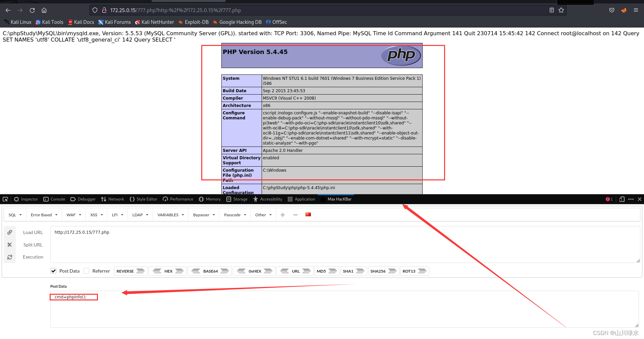This screenshot has height=339, width=644.
Task: Toggle reader view icon in address bar
Action: tap(551, 10)
